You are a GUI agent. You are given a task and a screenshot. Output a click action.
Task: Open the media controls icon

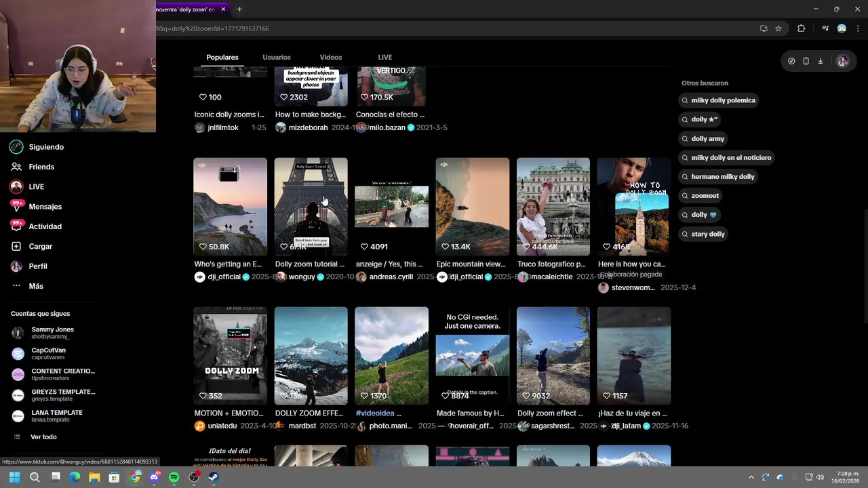[825, 28]
